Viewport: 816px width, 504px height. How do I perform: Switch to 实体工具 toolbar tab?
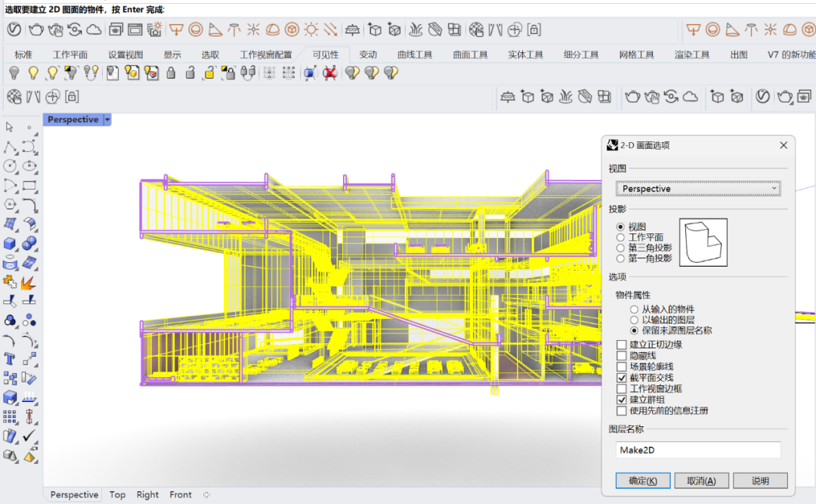tap(525, 54)
